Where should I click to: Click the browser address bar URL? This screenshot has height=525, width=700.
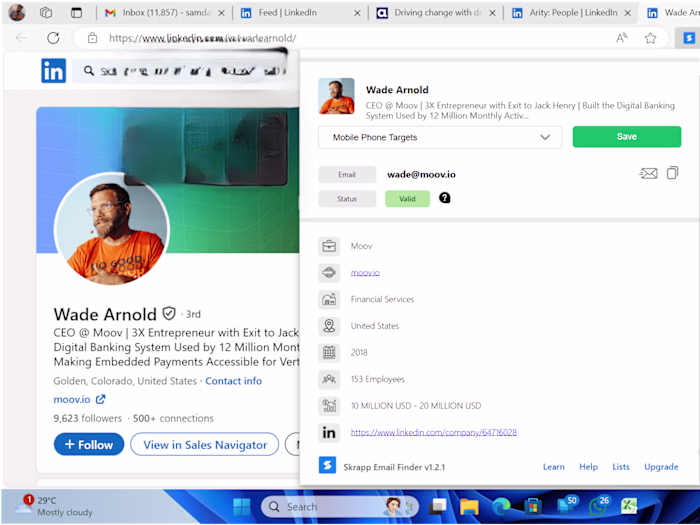click(202, 38)
